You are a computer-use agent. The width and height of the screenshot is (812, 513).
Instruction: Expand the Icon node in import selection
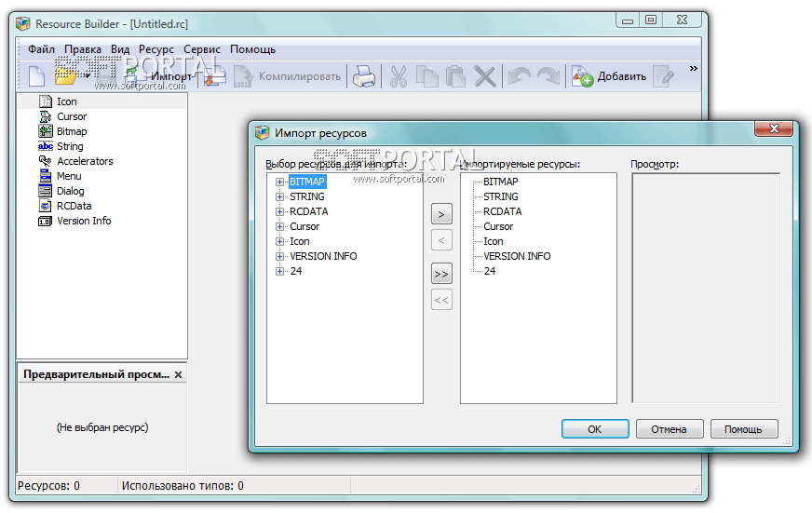[x=279, y=242]
